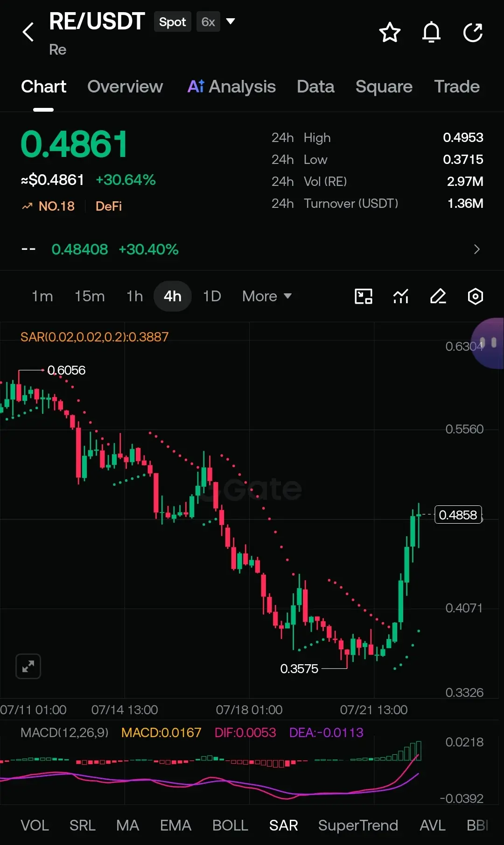
Task: Open the More timeframes dropdown
Action: point(267,296)
